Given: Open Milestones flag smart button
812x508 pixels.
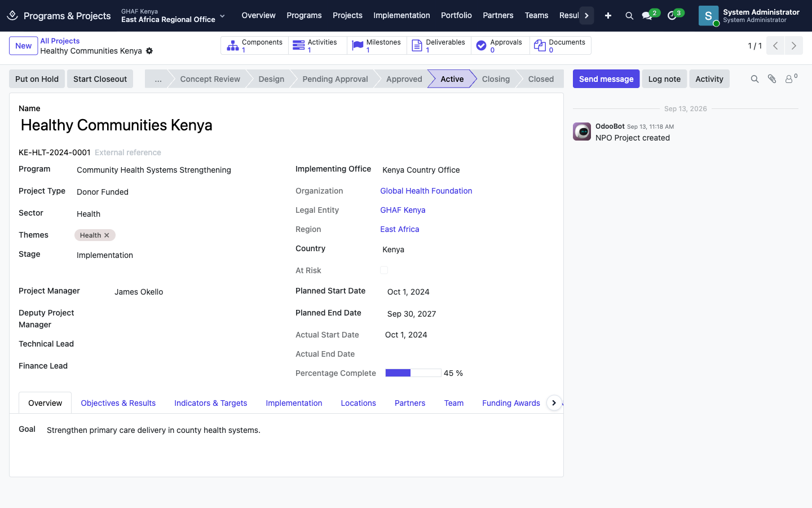Looking at the screenshot, I should (x=377, y=46).
